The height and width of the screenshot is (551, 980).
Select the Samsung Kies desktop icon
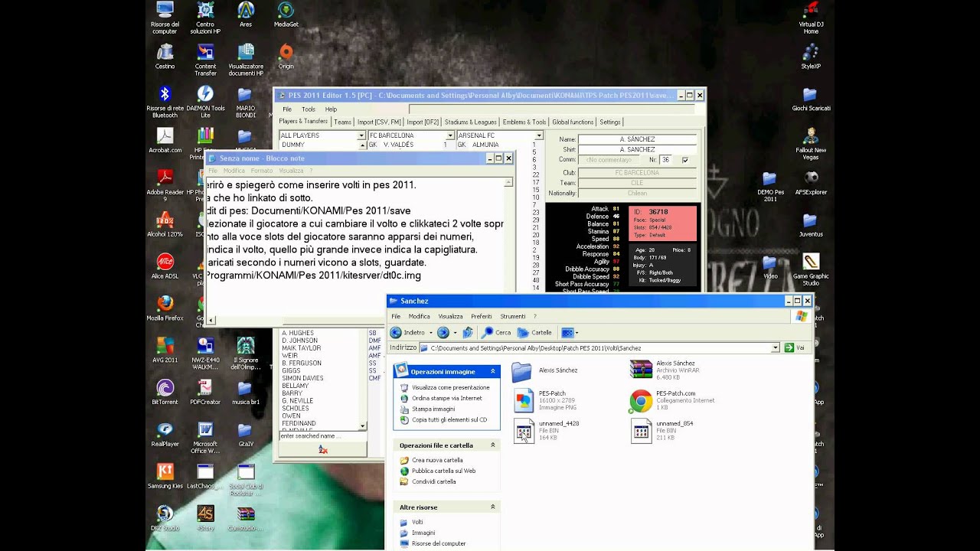click(165, 471)
